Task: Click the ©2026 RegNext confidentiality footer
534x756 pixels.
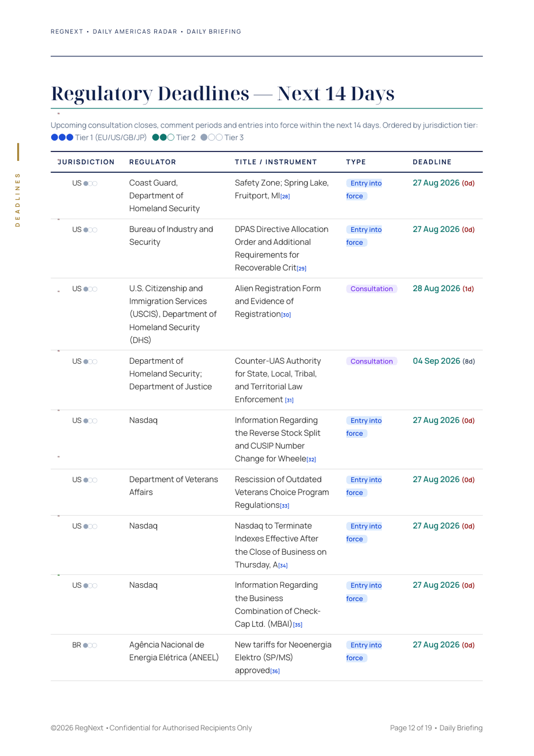Action: point(151,728)
